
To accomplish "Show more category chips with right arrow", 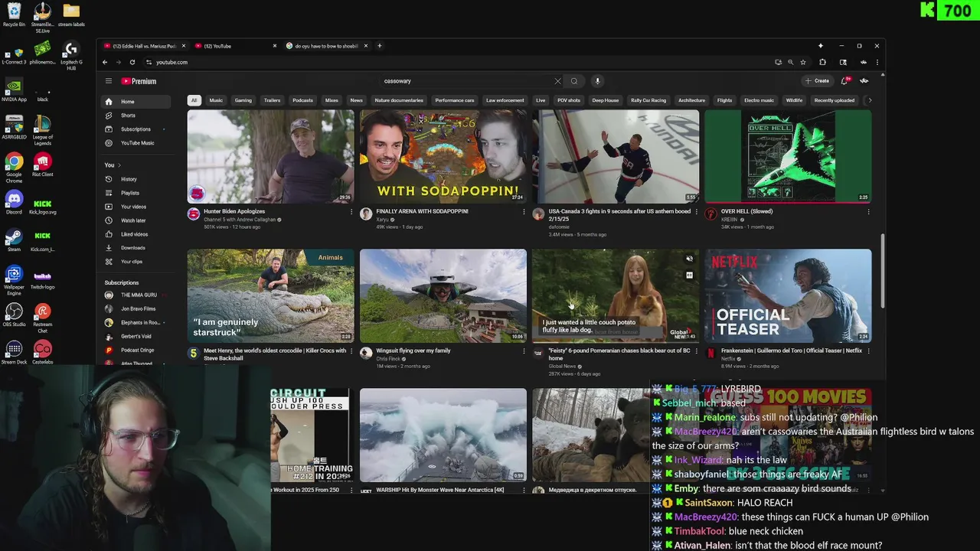I will click(x=870, y=100).
